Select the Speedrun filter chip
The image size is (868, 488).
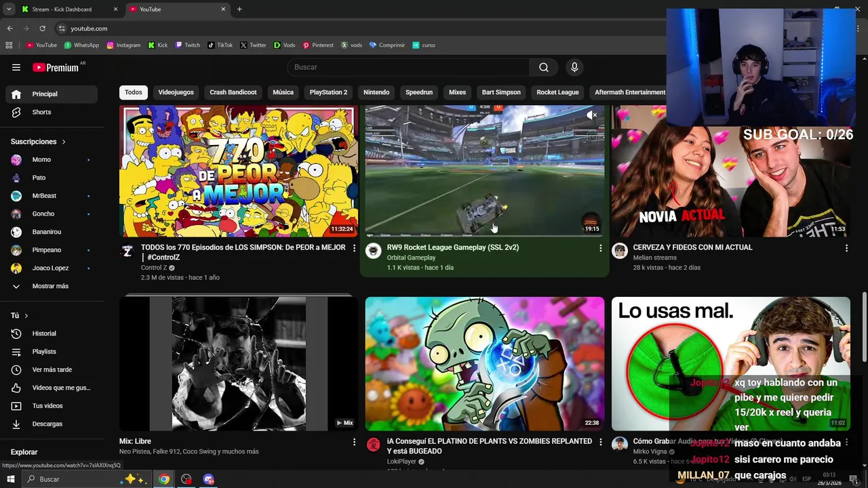click(x=419, y=92)
